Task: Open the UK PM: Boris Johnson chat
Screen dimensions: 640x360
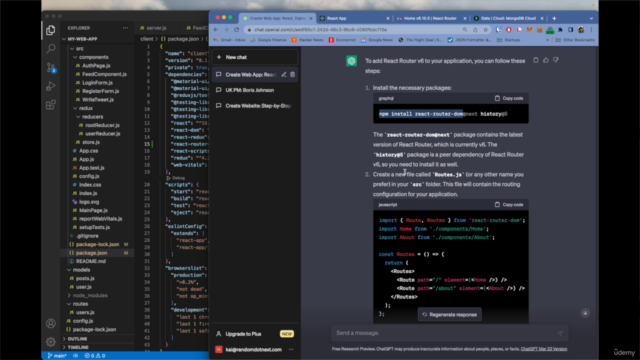Action: point(255,90)
